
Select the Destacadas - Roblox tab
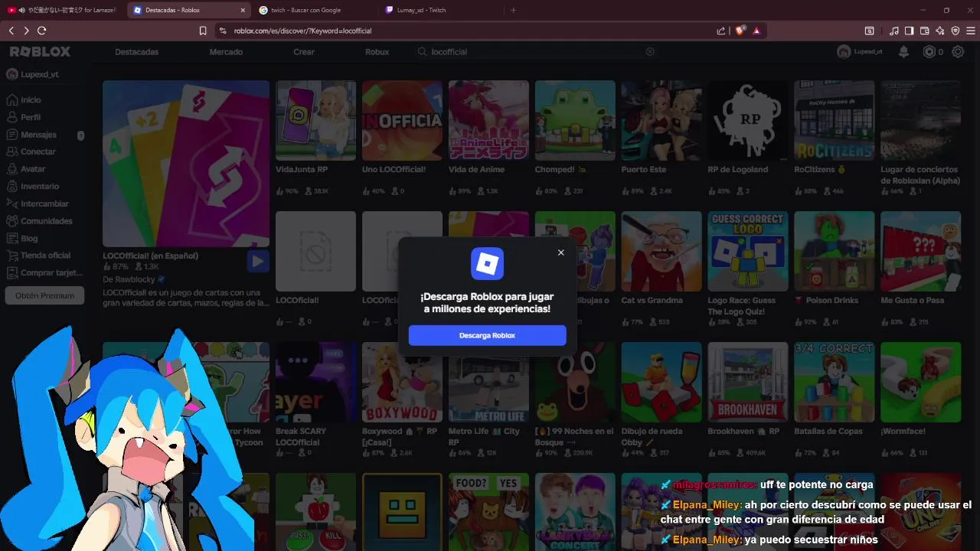pyautogui.click(x=188, y=10)
